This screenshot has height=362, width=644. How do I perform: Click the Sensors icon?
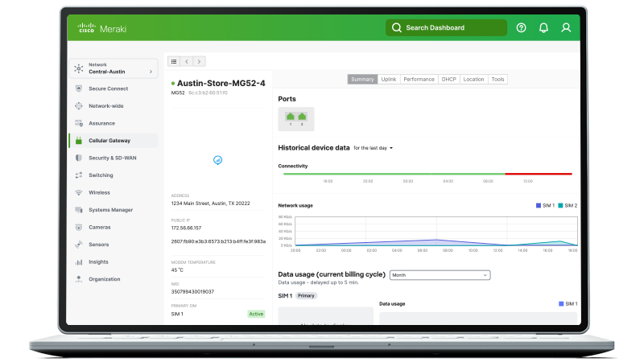(x=79, y=245)
